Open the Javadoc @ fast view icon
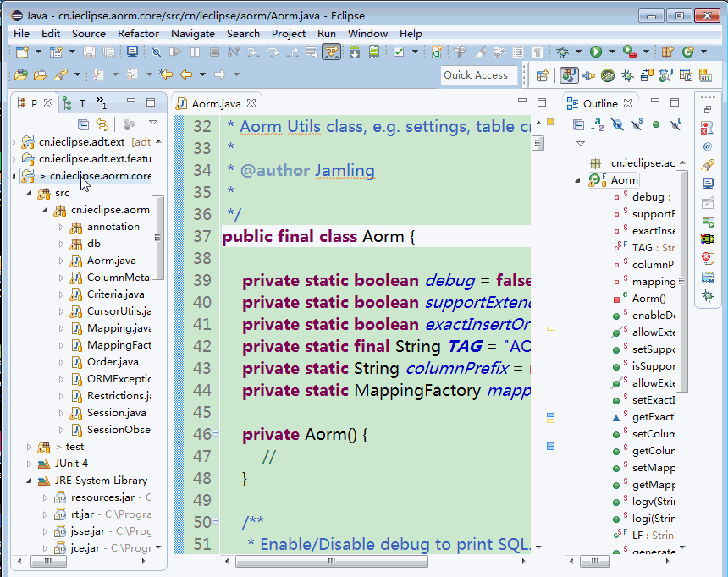 pyautogui.click(x=708, y=146)
